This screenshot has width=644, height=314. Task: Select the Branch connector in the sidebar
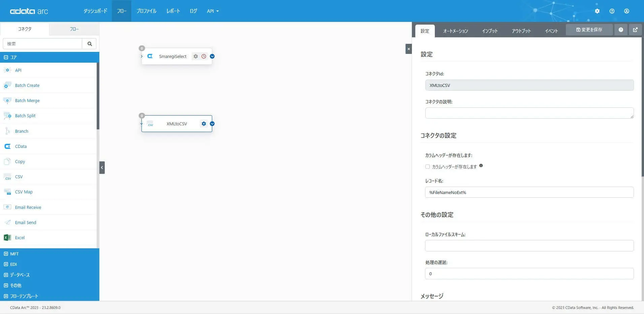click(x=22, y=131)
